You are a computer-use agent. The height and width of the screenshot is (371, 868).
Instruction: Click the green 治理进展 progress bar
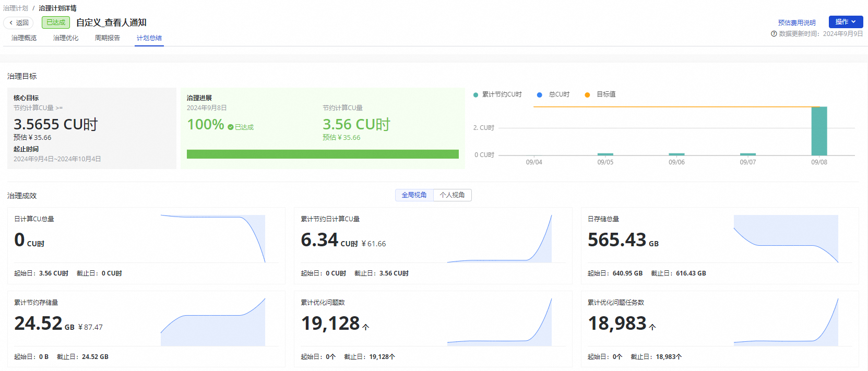tap(323, 154)
